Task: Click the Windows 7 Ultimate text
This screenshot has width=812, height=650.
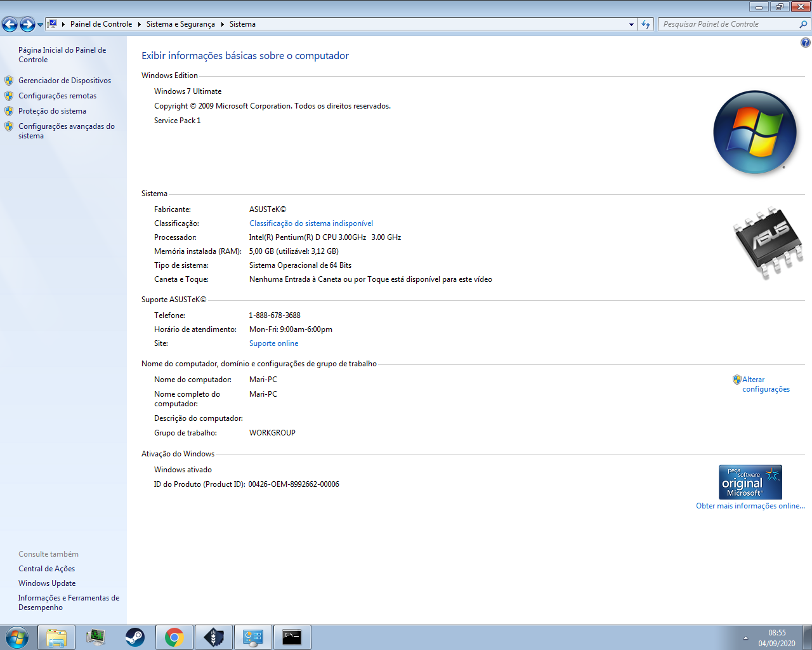Action: click(188, 91)
